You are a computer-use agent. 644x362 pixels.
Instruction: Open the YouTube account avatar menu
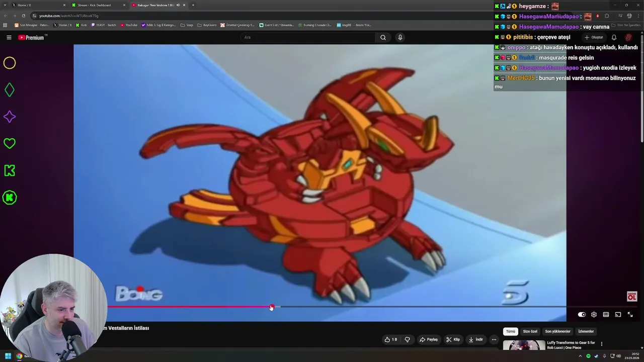tap(628, 37)
